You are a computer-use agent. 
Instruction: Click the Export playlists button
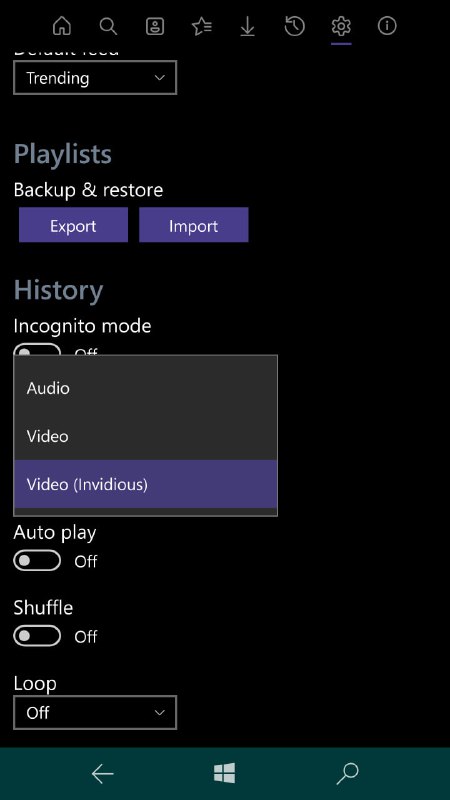tap(73, 225)
